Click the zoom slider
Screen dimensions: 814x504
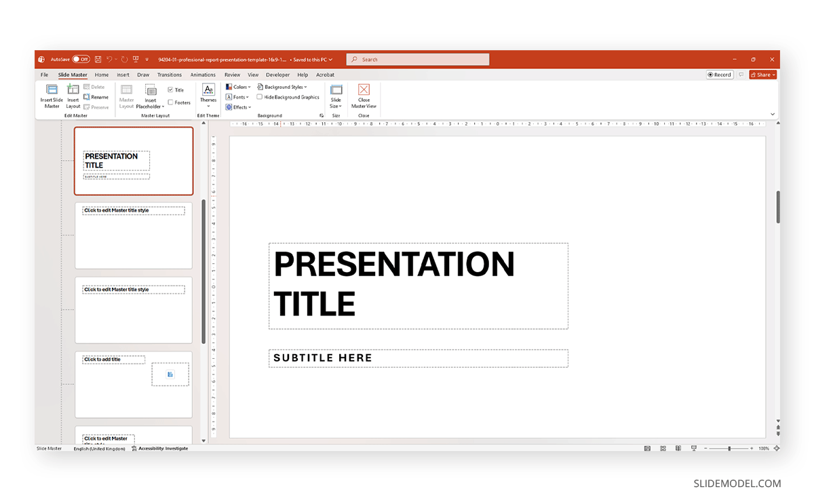coord(729,448)
